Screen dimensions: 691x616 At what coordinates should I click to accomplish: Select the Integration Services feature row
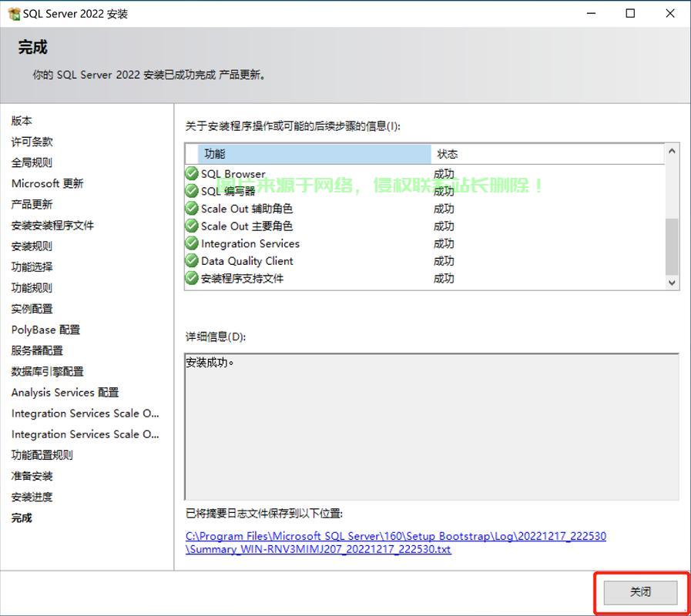click(424, 243)
